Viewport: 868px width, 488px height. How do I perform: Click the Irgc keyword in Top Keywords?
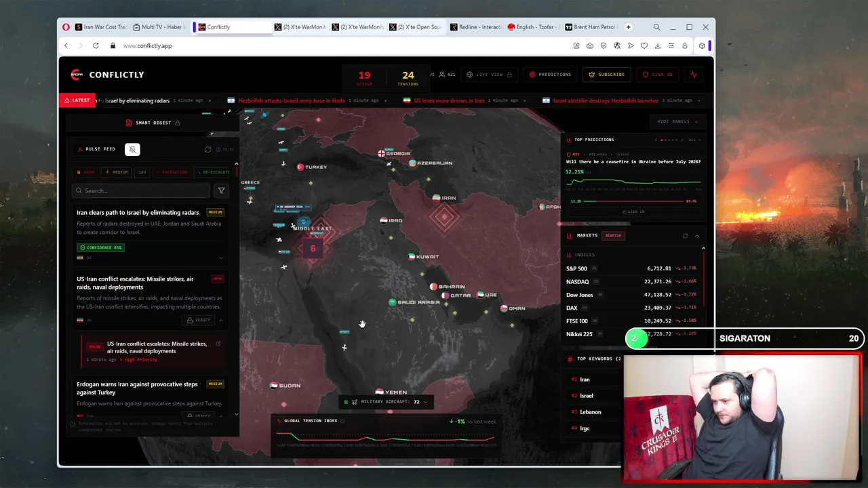pos(585,428)
